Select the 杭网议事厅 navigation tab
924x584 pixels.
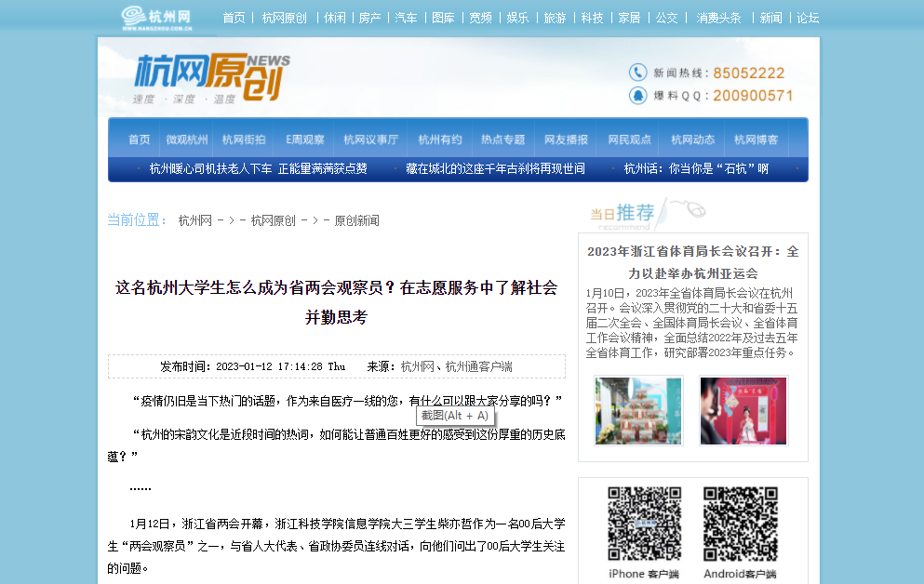tap(370, 139)
